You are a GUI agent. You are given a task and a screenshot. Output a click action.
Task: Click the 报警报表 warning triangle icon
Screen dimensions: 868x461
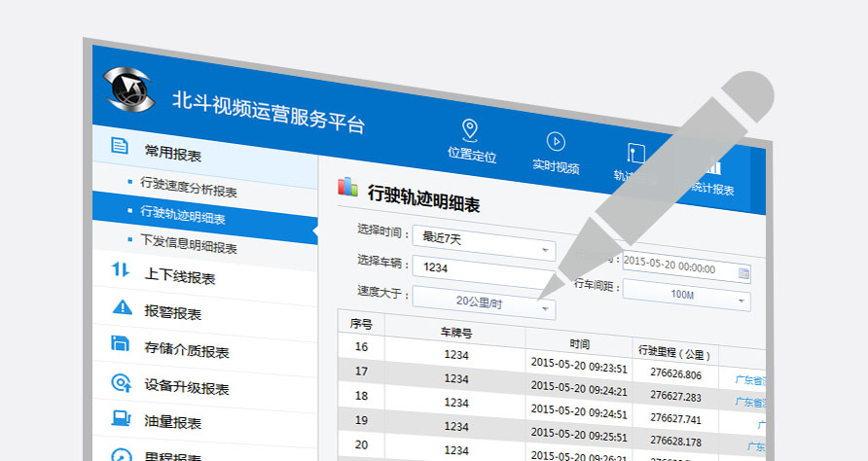(x=122, y=307)
